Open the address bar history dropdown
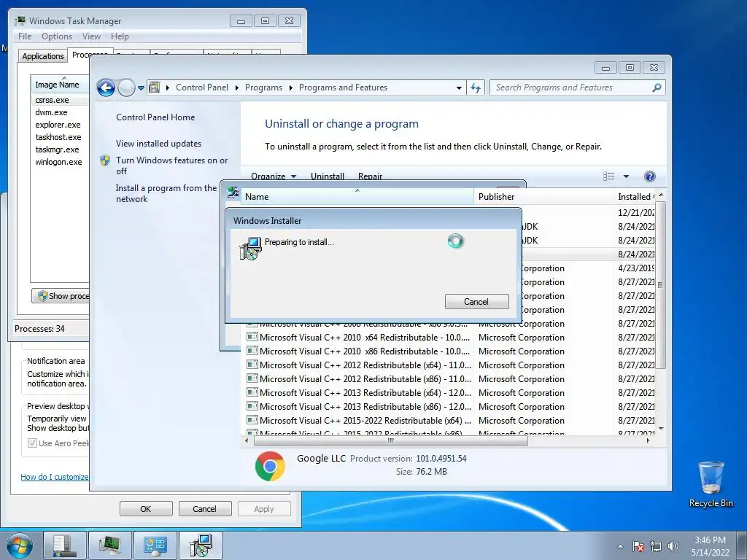 [x=459, y=87]
